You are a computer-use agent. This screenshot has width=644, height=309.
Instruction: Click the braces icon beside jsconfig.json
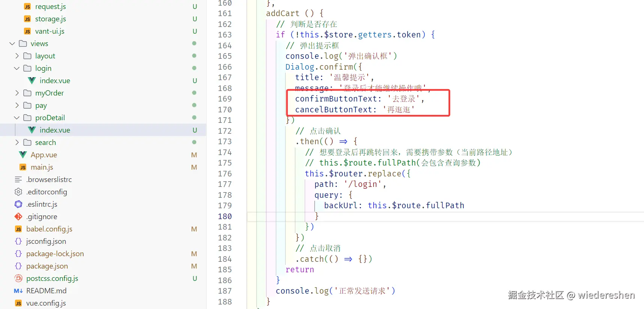click(18, 241)
